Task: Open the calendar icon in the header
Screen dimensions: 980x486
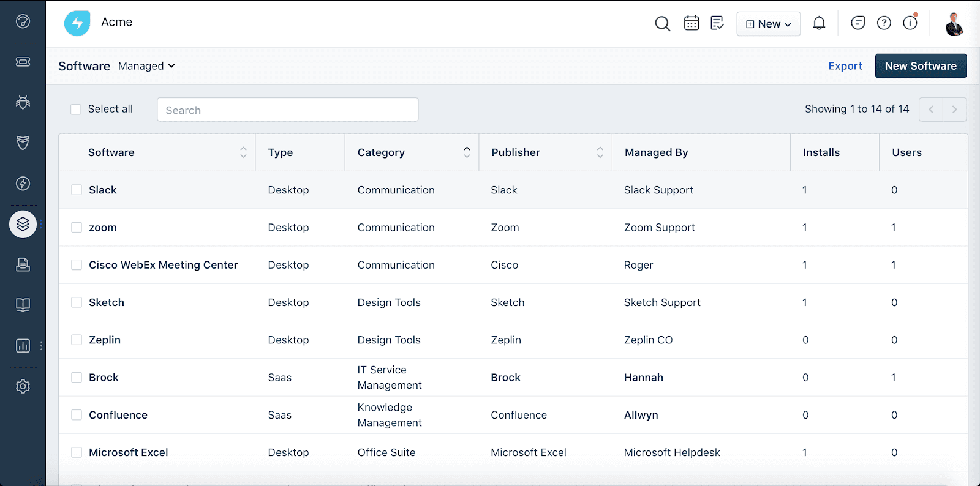Action: 692,23
